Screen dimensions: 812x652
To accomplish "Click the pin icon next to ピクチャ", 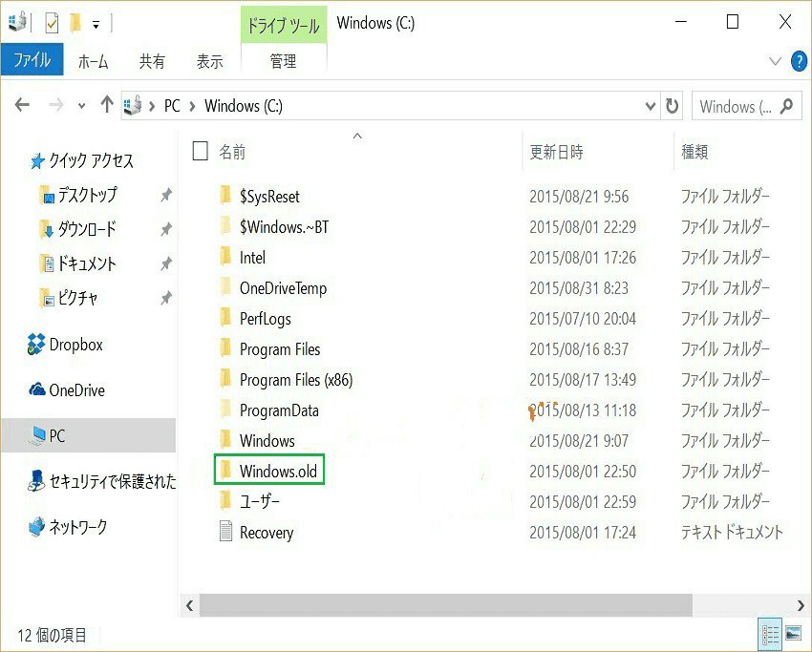I will tap(165, 298).
